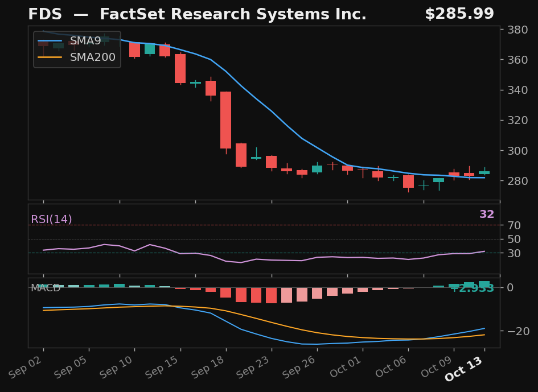Click the last green MACD histogram bar
Viewport: 538px width, 392px height.
pyautogui.click(x=484, y=284)
